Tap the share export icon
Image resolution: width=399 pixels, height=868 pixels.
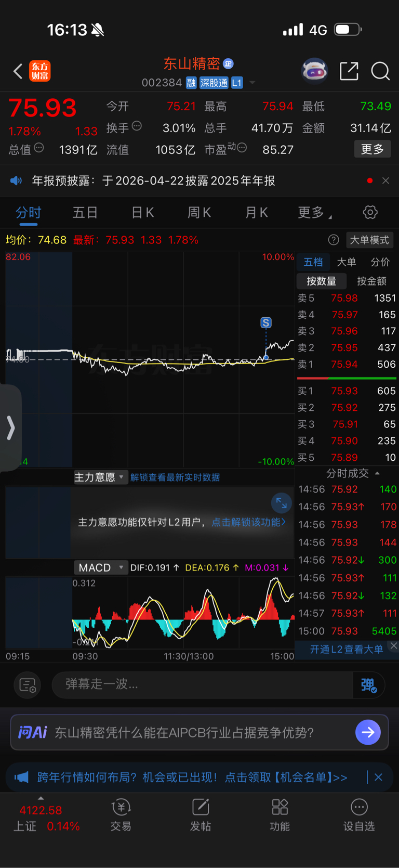click(349, 71)
